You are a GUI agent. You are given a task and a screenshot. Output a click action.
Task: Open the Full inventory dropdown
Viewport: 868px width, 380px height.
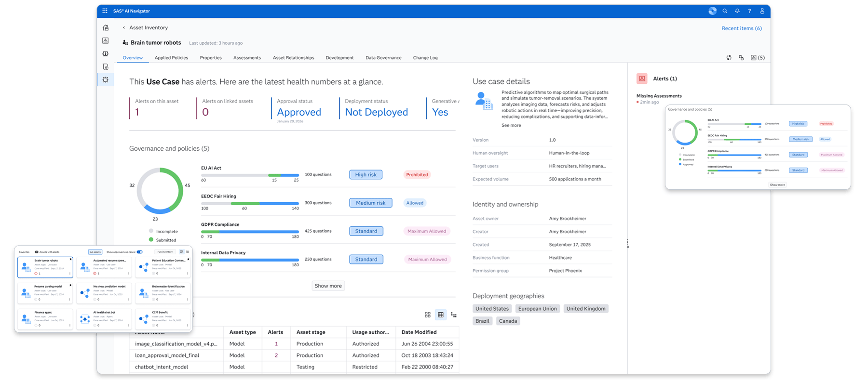click(165, 252)
